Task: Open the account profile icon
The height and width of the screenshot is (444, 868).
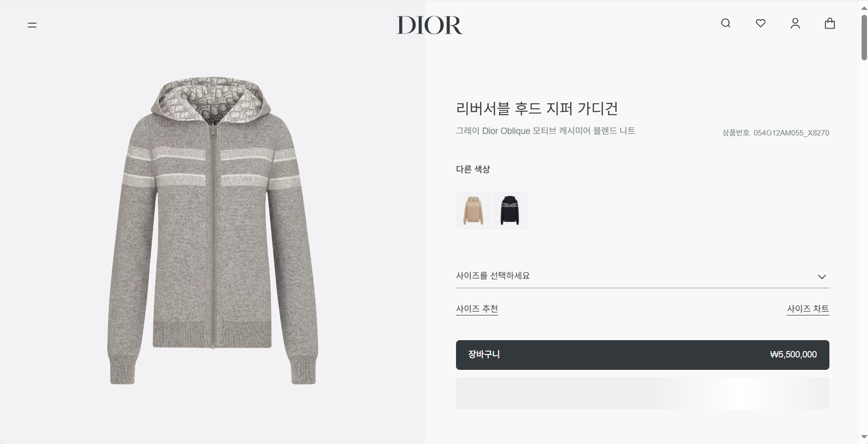Action: tap(795, 23)
